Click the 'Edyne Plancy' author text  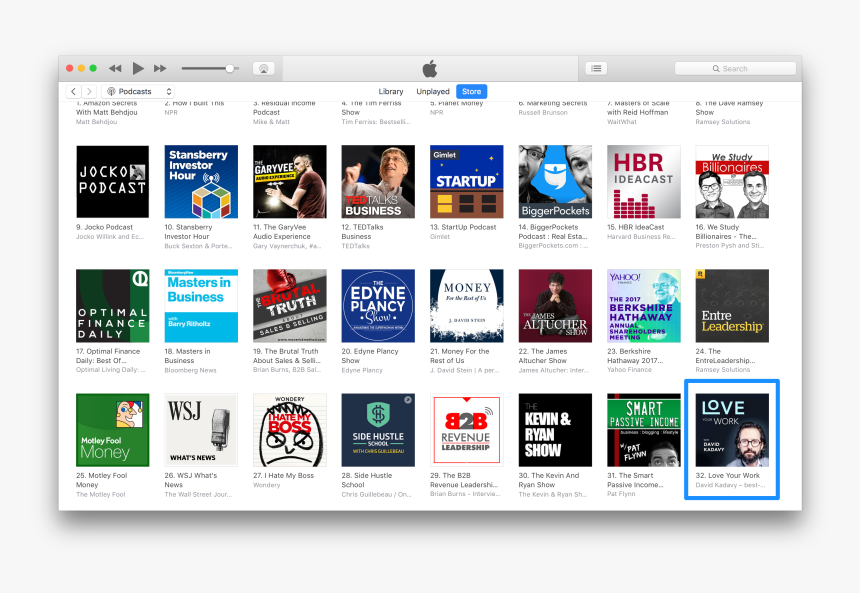362,370
